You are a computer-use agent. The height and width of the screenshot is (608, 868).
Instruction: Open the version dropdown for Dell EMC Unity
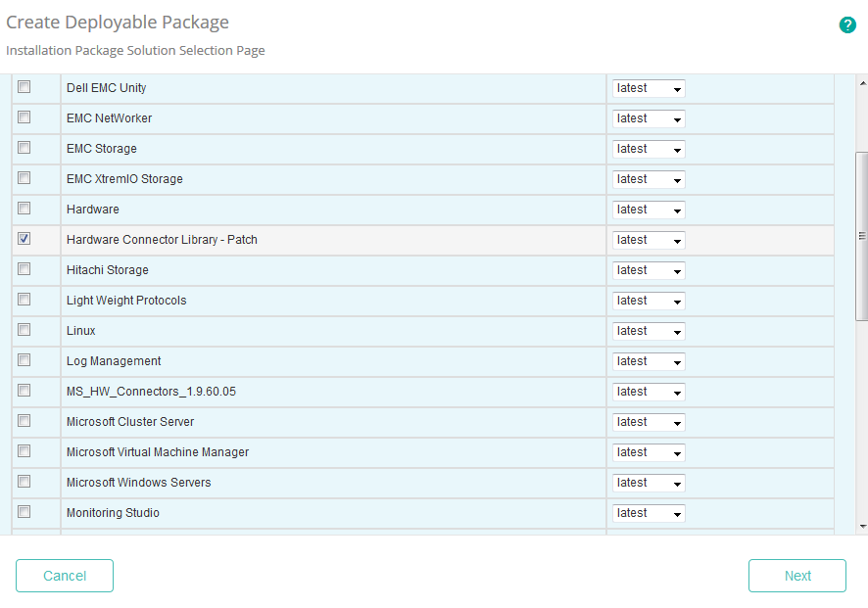(648, 88)
